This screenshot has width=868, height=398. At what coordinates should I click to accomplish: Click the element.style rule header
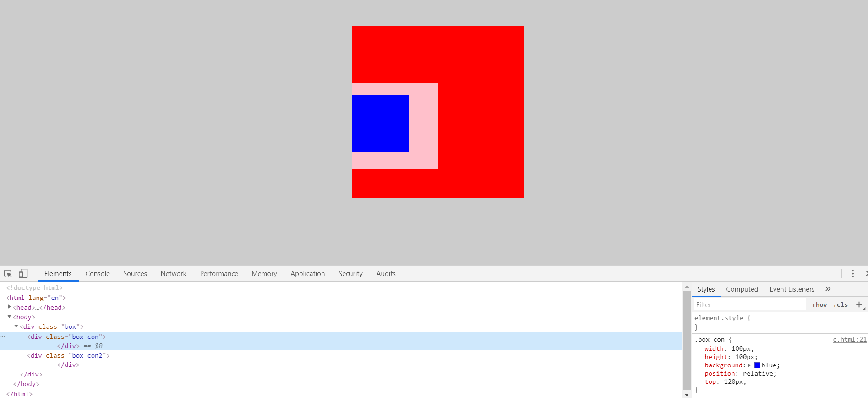(722, 318)
